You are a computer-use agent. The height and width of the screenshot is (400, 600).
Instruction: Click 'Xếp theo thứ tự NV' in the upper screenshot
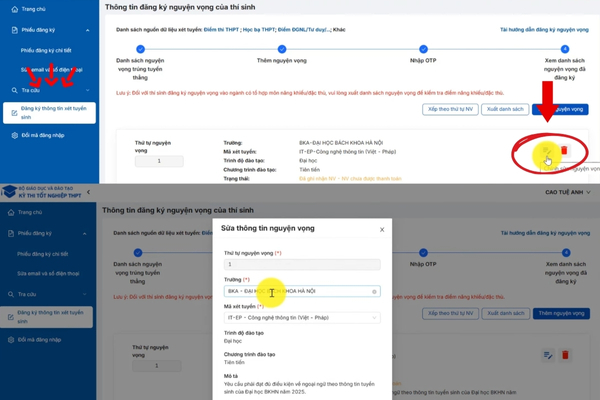pos(450,108)
